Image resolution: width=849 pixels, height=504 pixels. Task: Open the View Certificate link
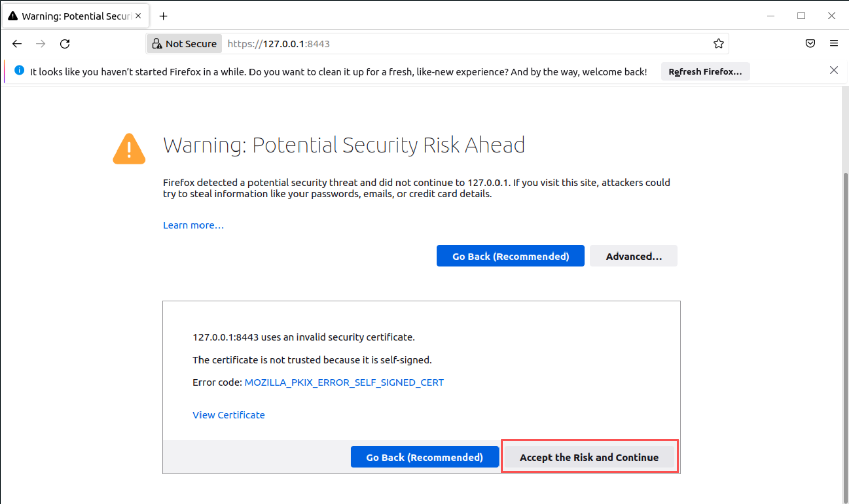click(x=229, y=415)
